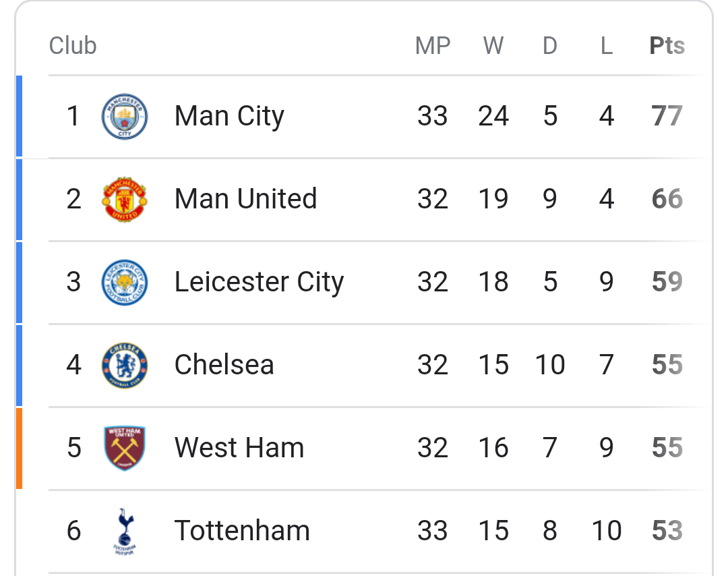Click the D column header
The width and height of the screenshot is (728, 576).
pyautogui.click(x=550, y=45)
